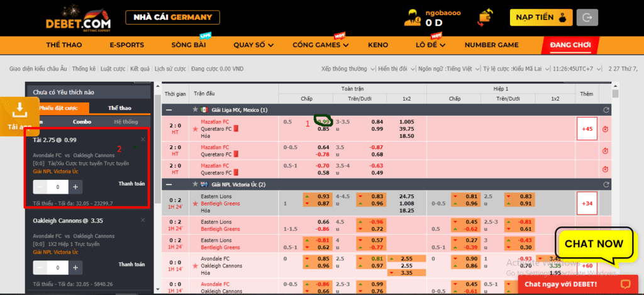This screenshot has height=295, width=644.
Task: Decrease stake on Tài 2.75 bet slip
Action: (x=40, y=187)
